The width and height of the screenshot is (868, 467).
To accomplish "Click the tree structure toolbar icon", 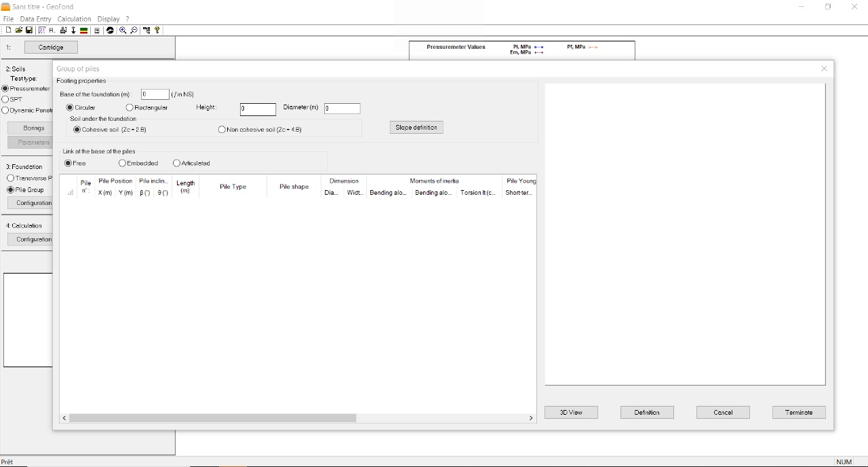I will click(x=146, y=30).
